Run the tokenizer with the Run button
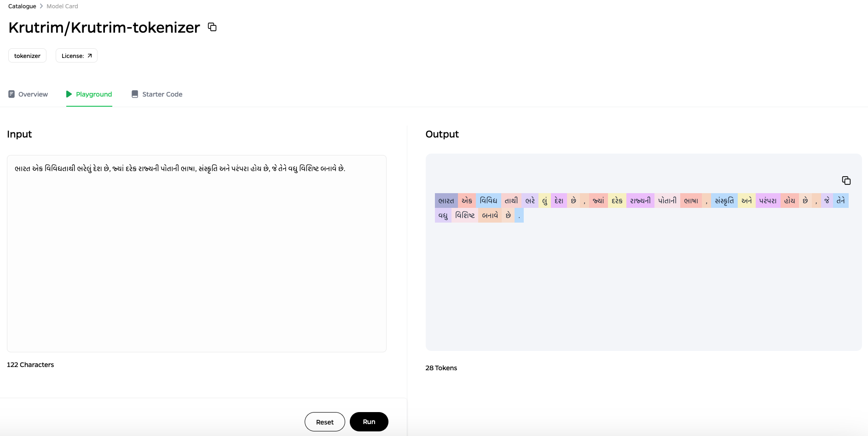The height and width of the screenshot is (436, 868). [369, 422]
